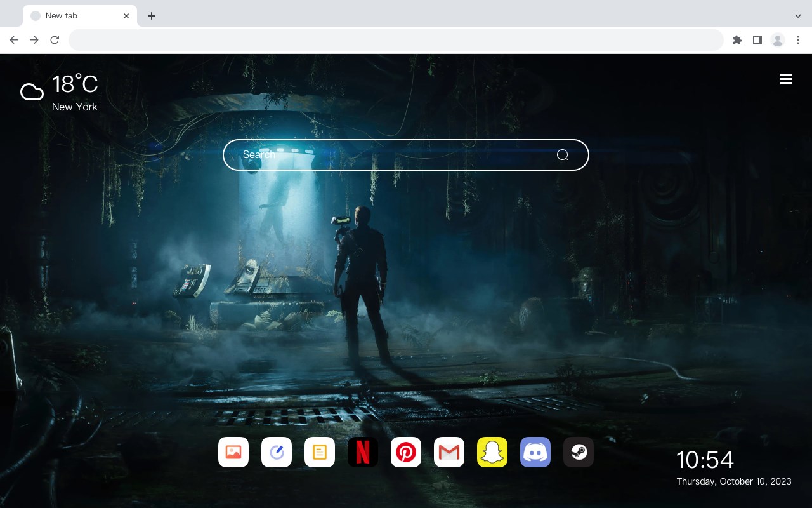The height and width of the screenshot is (508, 812).
Task: Open the Discord shortcut
Action: coord(535,452)
